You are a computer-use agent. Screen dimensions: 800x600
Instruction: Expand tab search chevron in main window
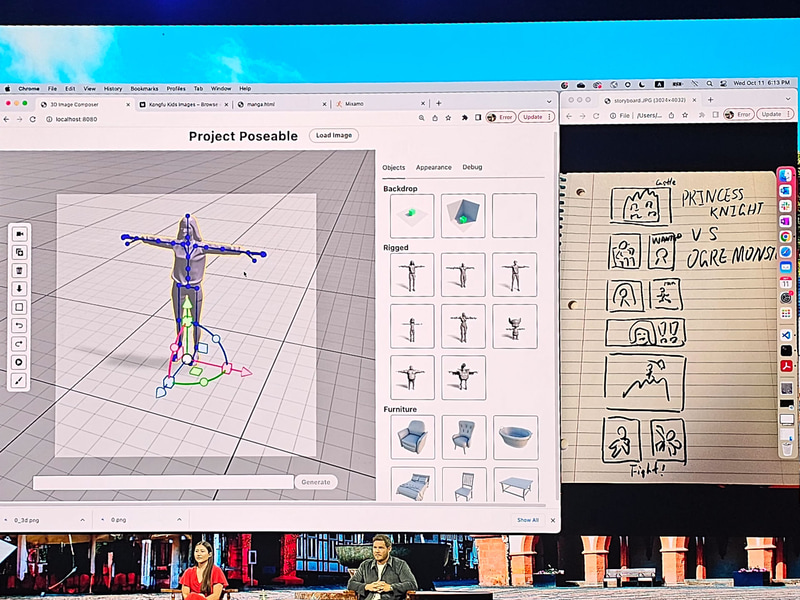(x=549, y=102)
